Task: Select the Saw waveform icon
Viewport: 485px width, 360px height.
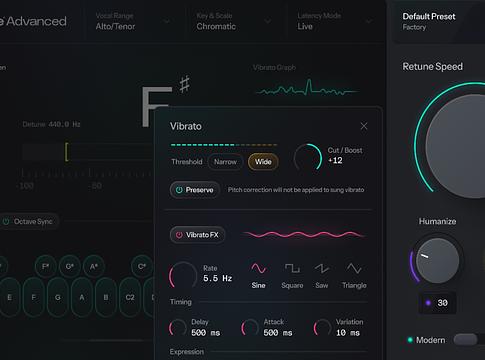Action: 322,268
